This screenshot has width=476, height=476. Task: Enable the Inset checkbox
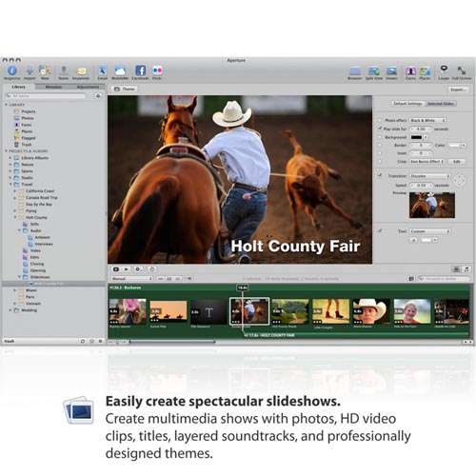pos(380,153)
